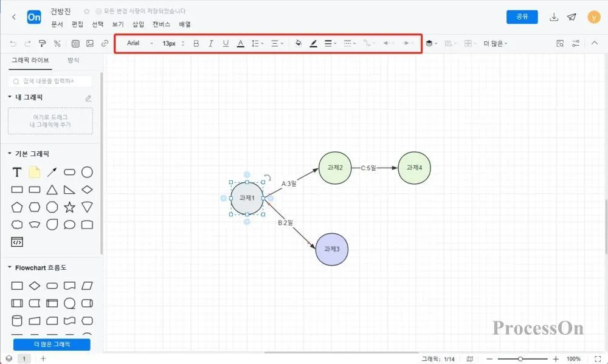Open the 삽입 menu

click(x=138, y=24)
